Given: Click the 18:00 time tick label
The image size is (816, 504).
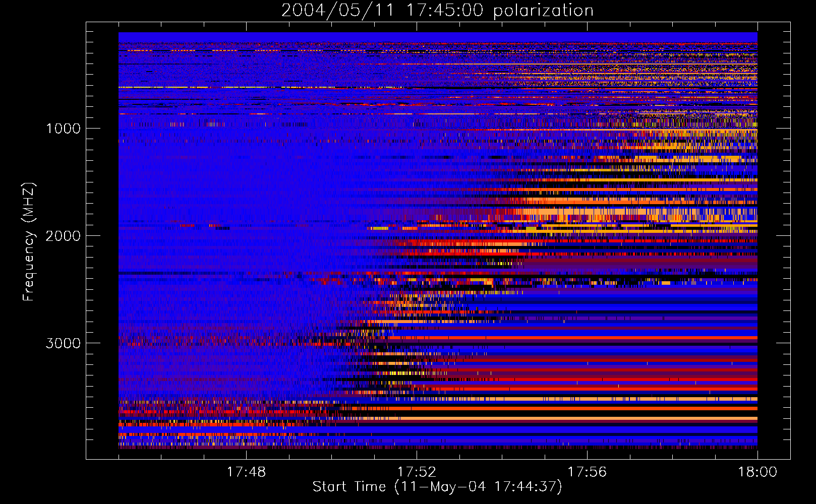Looking at the screenshot, I should tap(757, 472).
